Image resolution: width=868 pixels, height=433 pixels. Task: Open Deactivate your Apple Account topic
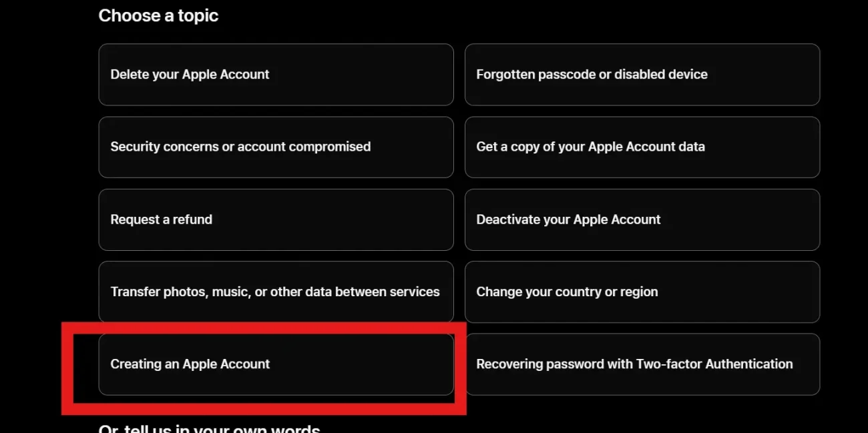(x=642, y=220)
